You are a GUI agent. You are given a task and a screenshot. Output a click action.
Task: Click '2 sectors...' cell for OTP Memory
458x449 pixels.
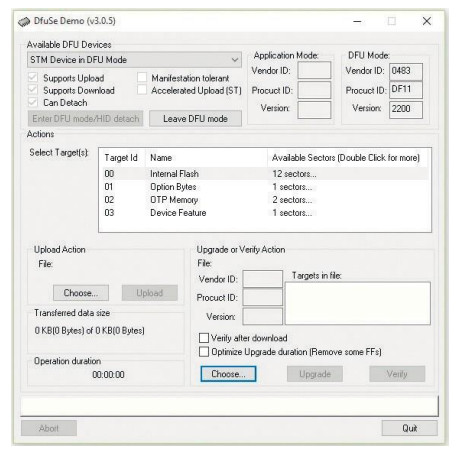(292, 200)
